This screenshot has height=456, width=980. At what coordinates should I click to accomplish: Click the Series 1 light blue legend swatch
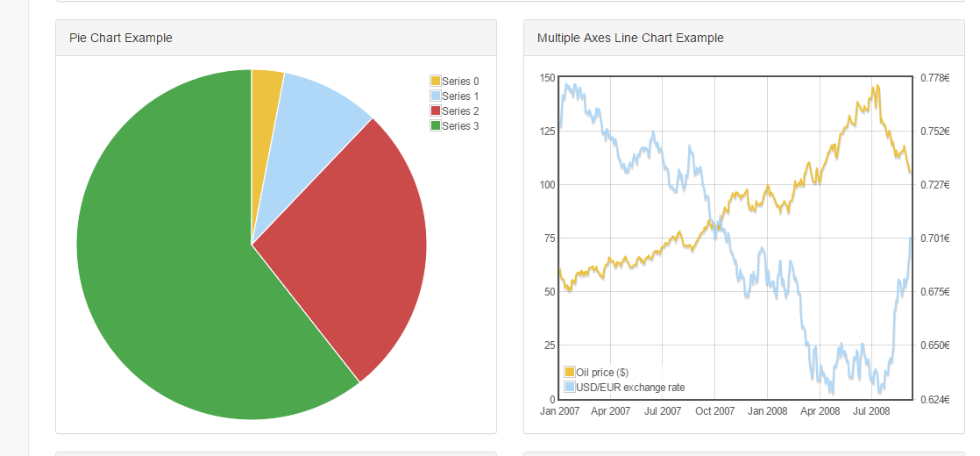tap(435, 96)
